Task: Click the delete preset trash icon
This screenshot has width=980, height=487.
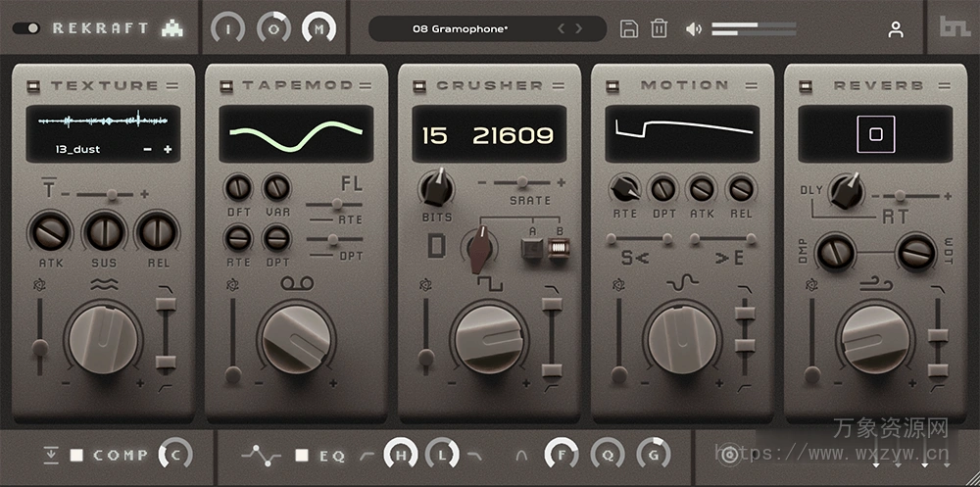Action: tap(659, 28)
